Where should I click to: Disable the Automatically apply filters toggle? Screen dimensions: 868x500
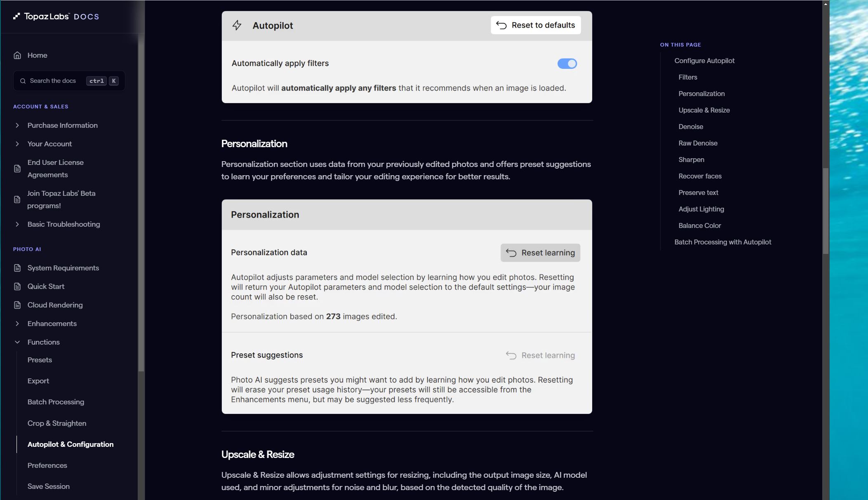pyautogui.click(x=567, y=63)
